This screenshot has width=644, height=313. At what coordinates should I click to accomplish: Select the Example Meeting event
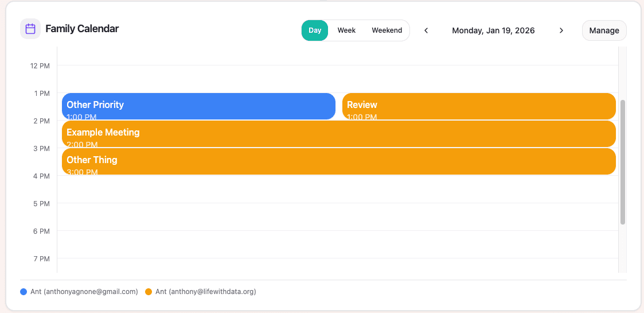[338, 134]
